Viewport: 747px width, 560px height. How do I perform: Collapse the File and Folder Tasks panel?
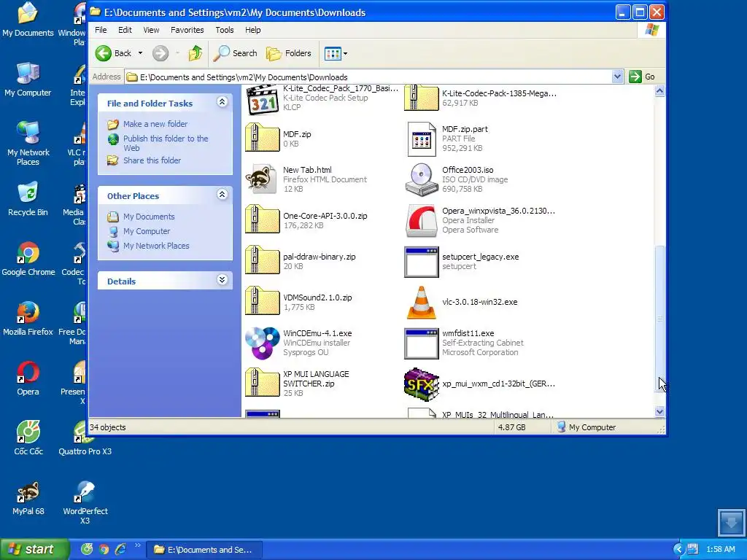(222, 102)
